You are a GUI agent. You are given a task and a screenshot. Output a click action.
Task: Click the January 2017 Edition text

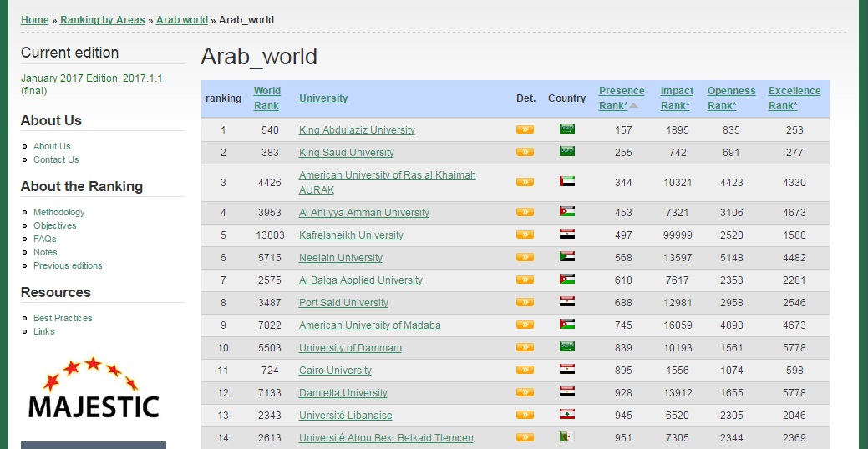pyautogui.click(x=91, y=84)
